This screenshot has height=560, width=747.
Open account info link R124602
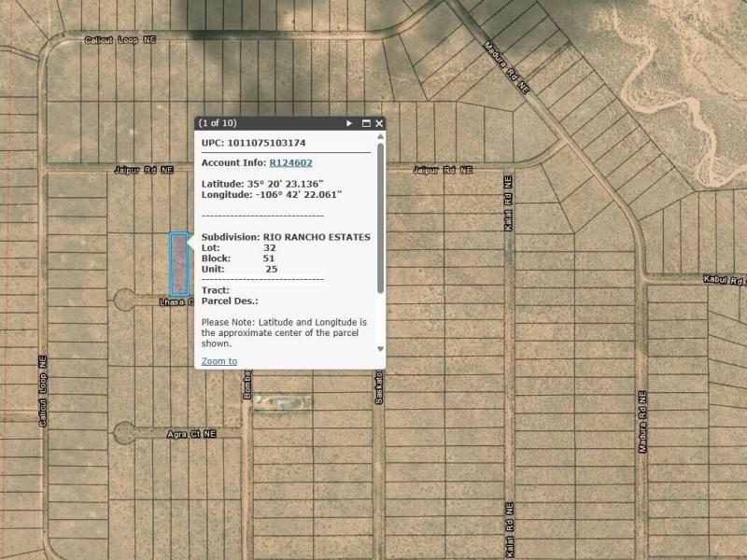(290, 162)
